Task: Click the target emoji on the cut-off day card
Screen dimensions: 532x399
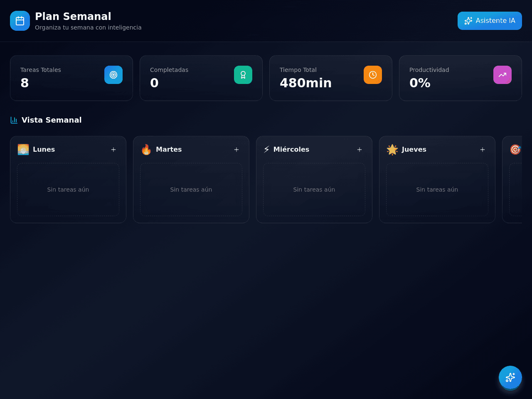Action: tap(515, 150)
